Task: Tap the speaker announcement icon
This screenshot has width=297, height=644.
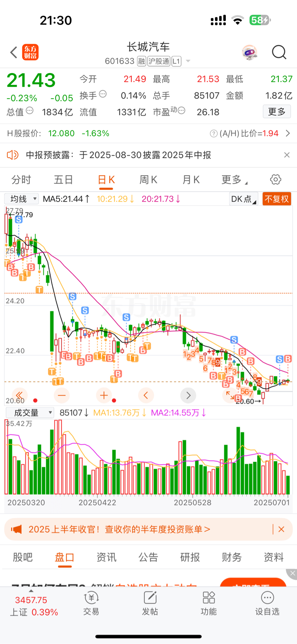Action: [13, 155]
